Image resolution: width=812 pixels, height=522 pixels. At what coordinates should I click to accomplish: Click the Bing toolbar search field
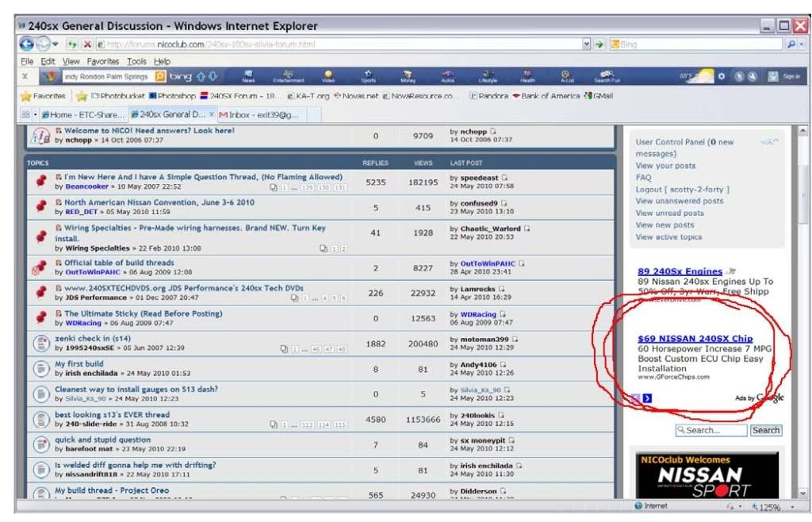pos(108,77)
